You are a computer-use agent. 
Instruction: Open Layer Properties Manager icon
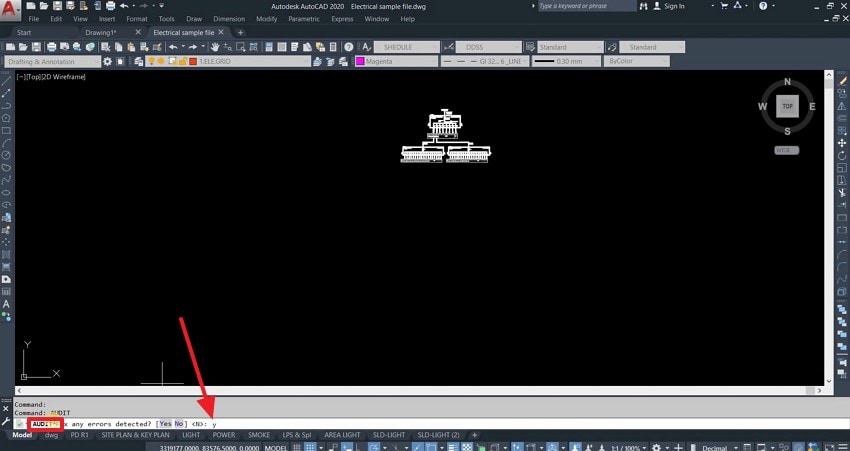coord(139,62)
